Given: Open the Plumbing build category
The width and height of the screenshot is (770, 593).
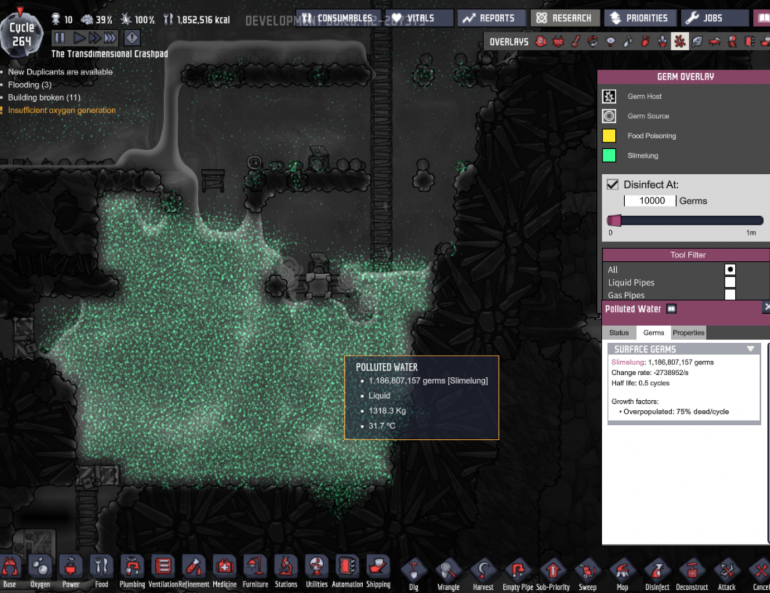Looking at the screenshot, I should click(x=132, y=571).
